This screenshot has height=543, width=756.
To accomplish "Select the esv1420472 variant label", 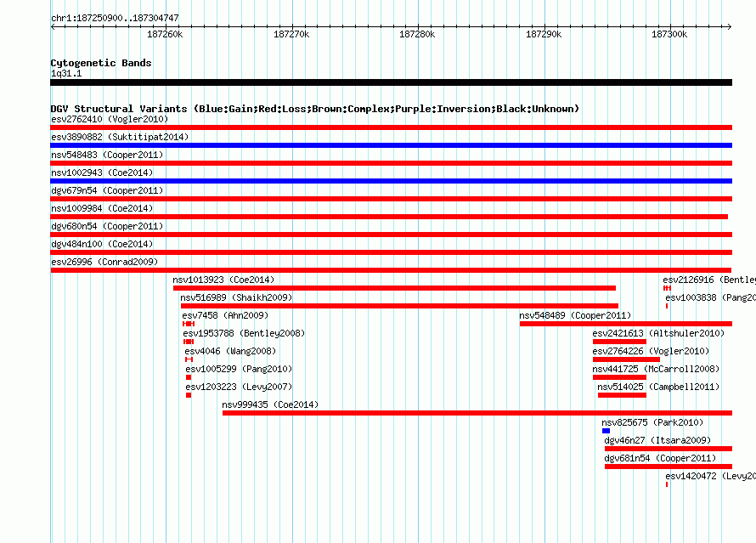I will pos(710,476).
